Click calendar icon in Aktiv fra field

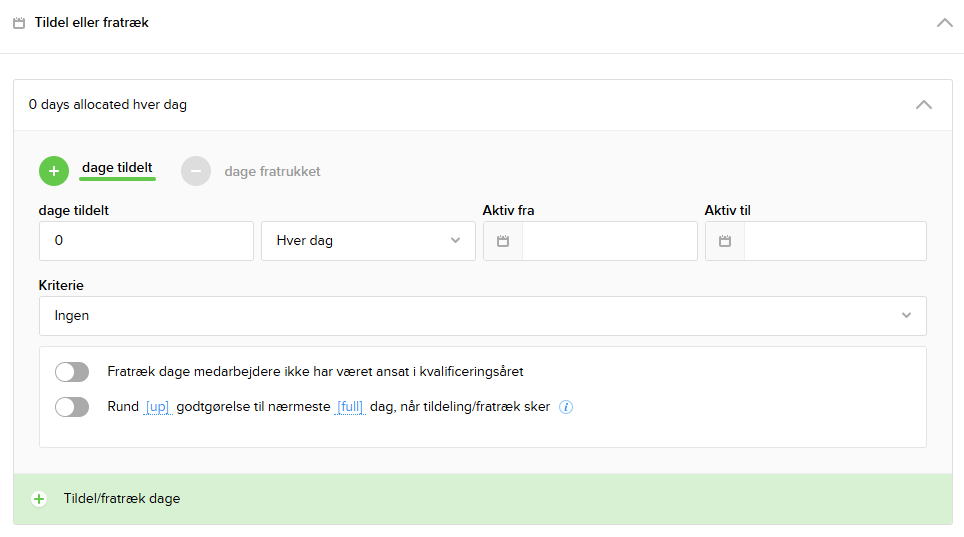(x=503, y=241)
